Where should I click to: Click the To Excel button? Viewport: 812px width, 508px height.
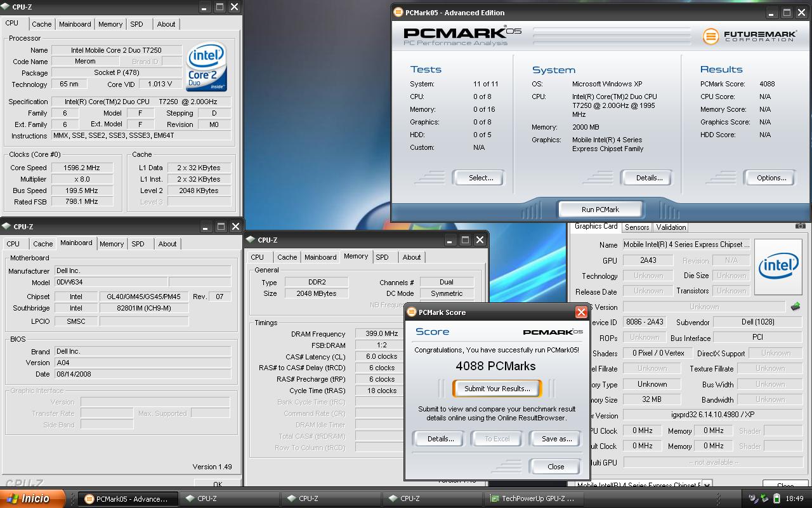coord(497,439)
